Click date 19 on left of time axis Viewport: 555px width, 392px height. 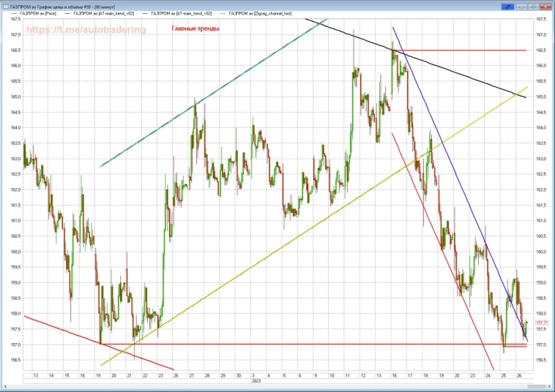pos(98,375)
